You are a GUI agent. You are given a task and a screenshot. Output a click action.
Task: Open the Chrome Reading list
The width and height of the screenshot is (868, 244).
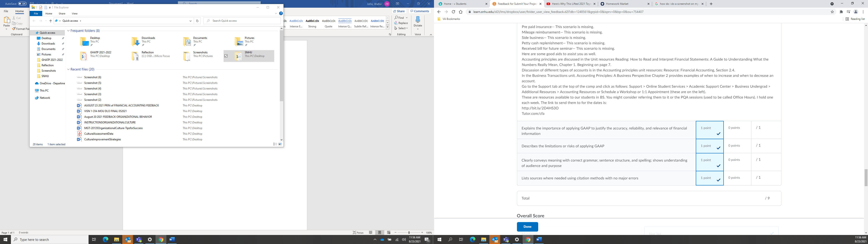click(855, 19)
